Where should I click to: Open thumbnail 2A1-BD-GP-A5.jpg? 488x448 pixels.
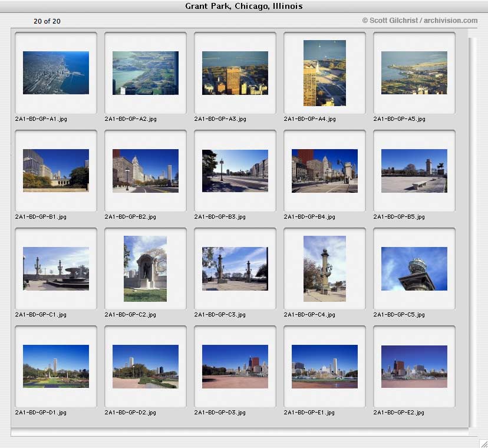coord(414,73)
